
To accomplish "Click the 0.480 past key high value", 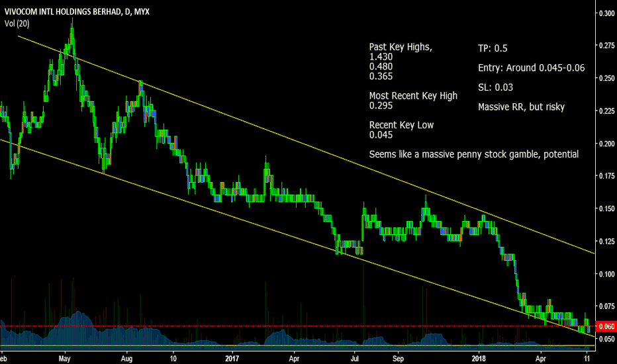I will tap(381, 66).
